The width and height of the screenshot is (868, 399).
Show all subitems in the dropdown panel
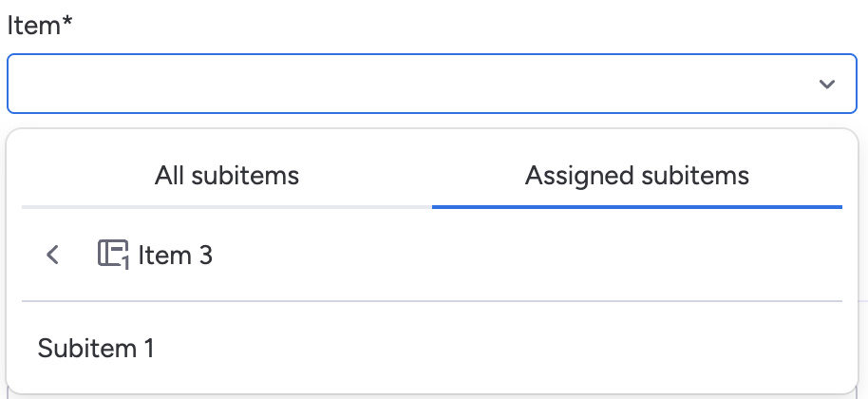click(x=227, y=176)
